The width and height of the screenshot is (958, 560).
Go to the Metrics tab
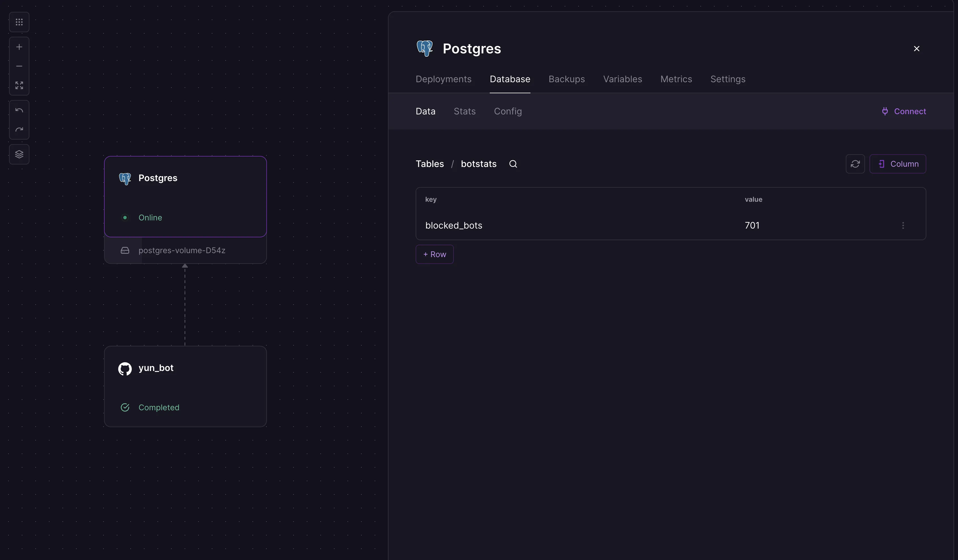pos(676,79)
